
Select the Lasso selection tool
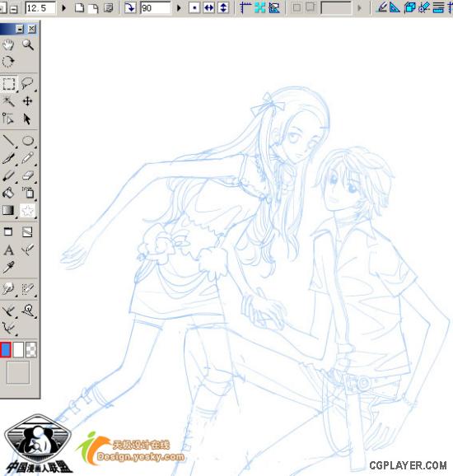coord(28,83)
